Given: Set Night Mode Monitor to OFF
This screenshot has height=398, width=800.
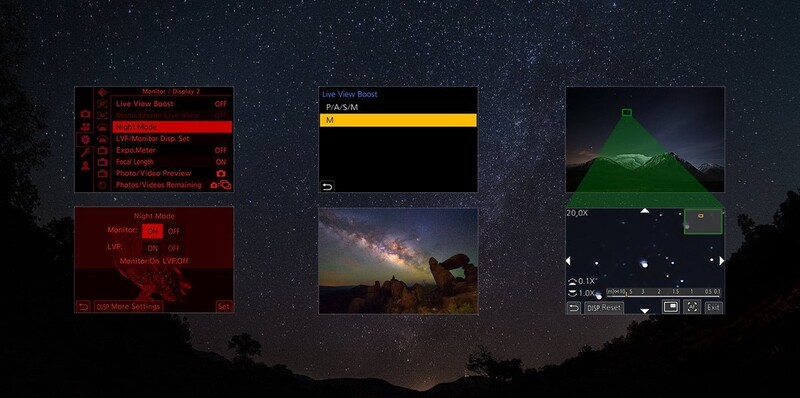Looking at the screenshot, I should click(x=174, y=231).
